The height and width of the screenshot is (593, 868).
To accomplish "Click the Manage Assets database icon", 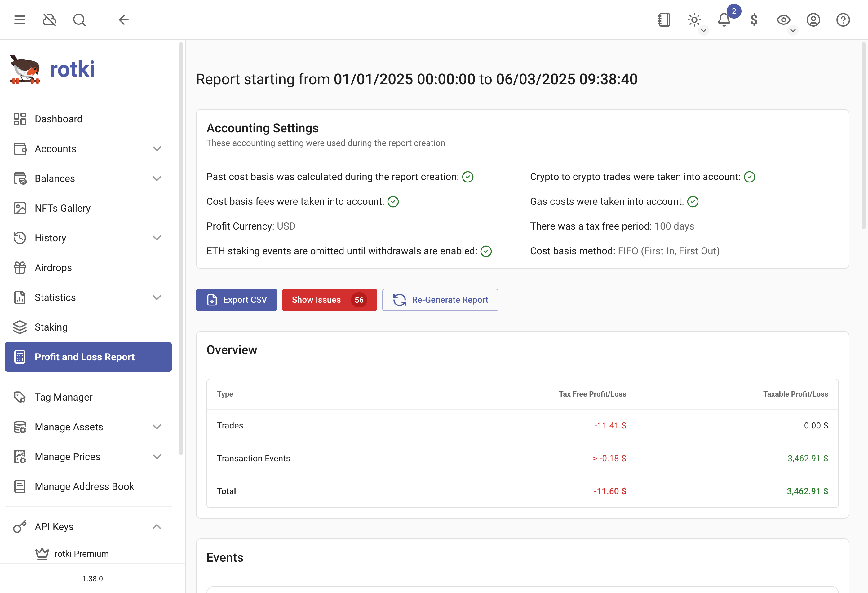I will [x=20, y=427].
